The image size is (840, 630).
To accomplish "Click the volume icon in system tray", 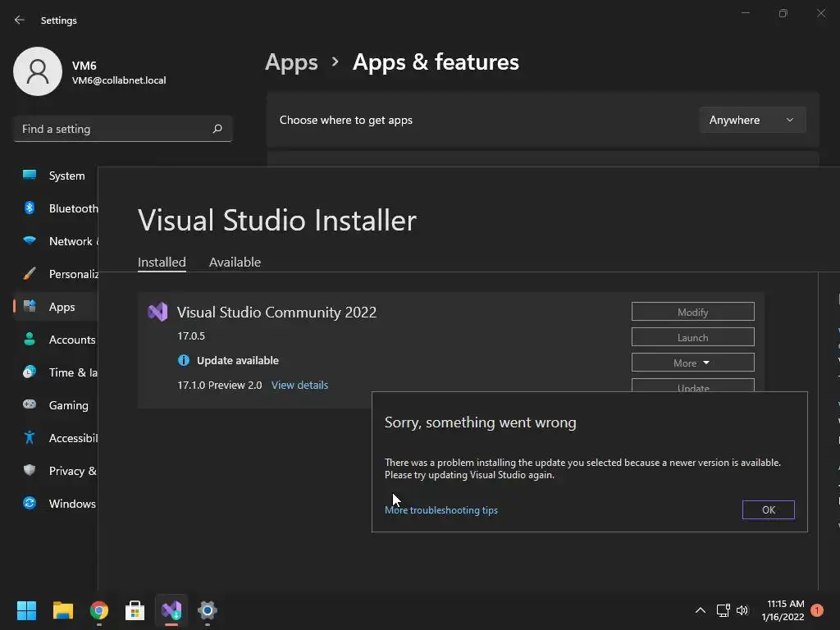I will click(x=742, y=610).
